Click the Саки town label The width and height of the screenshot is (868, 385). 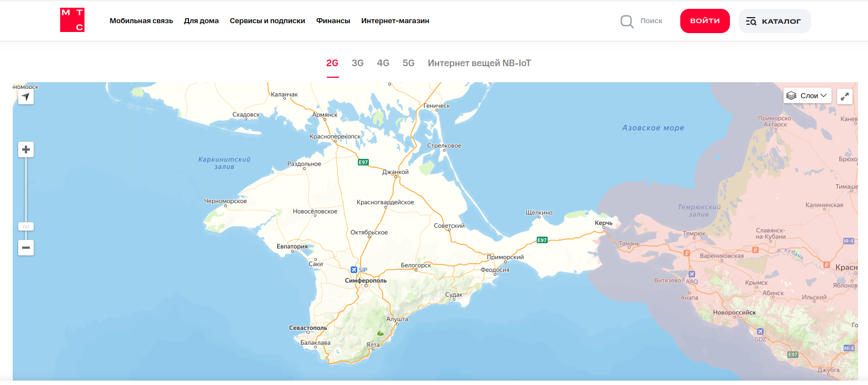click(x=316, y=264)
